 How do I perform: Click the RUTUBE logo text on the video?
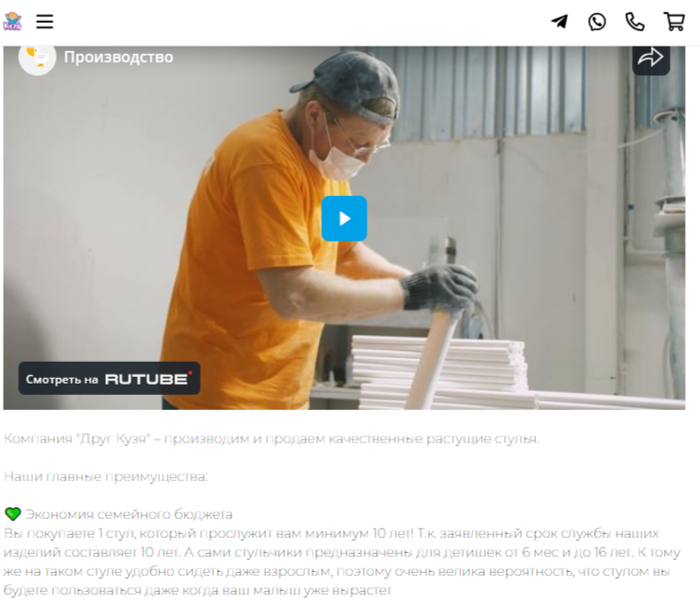click(x=148, y=379)
